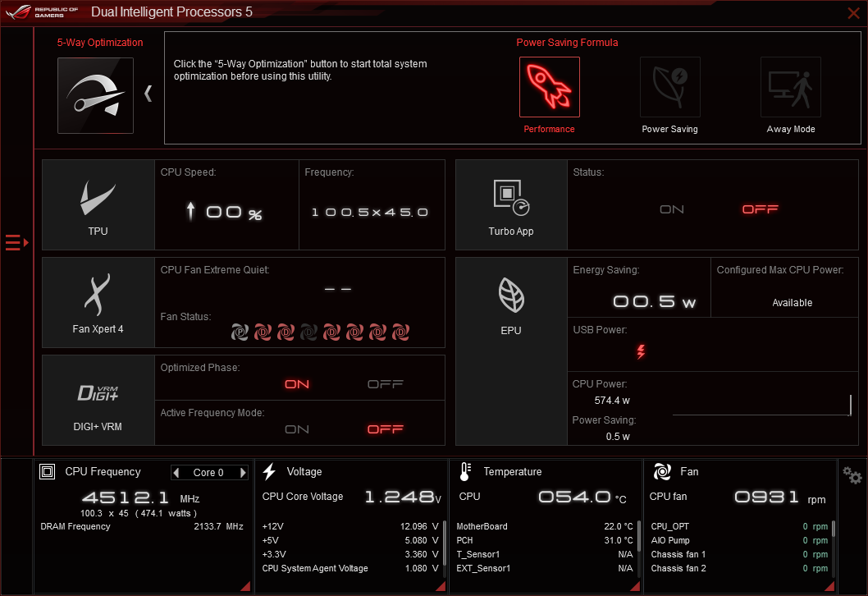Turn Turbo App status ON
The width and height of the screenshot is (868, 596).
(x=671, y=209)
